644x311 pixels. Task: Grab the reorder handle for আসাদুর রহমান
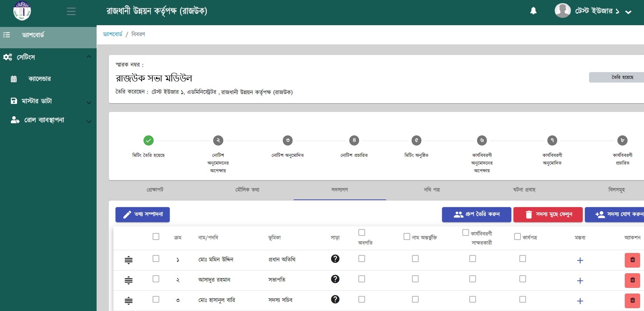[128, 280]
